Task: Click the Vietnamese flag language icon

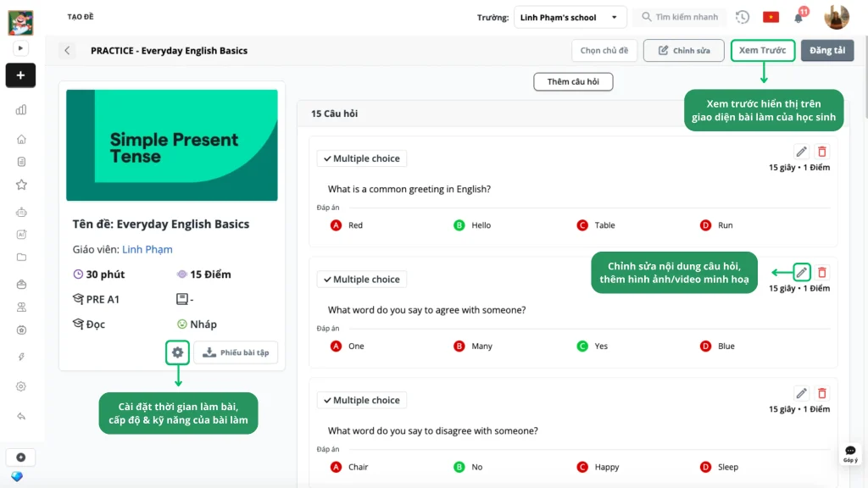Action: [771, 17]
